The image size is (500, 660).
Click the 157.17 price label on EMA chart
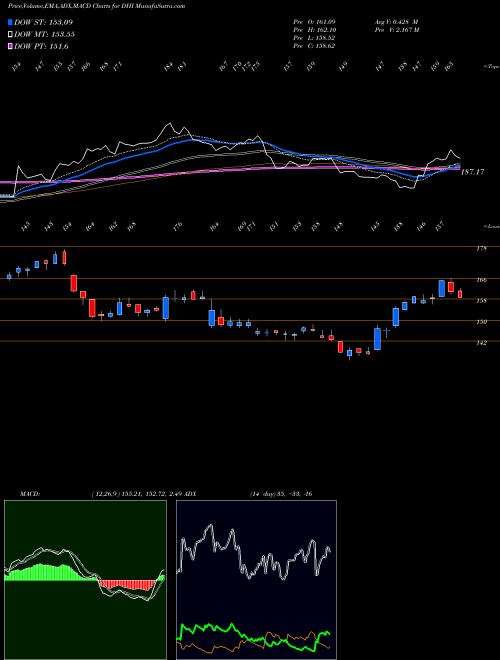point(473,172)
